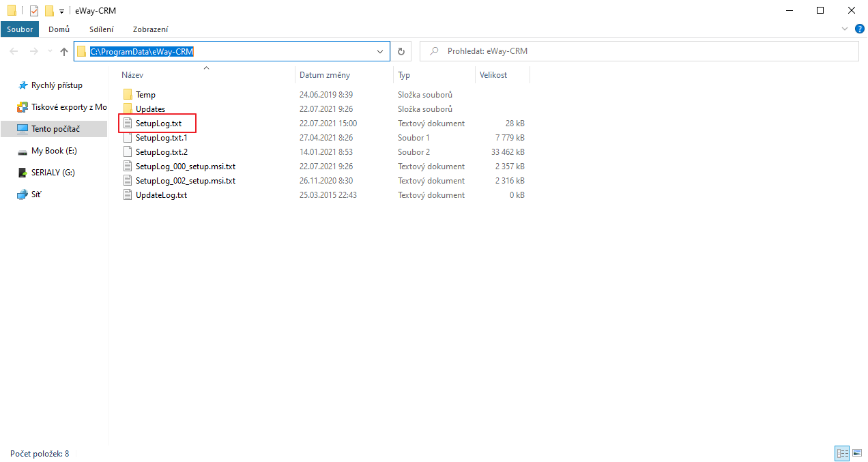Go forward with the right arrow
868x462 pixels.
click(x=33, y=51)
